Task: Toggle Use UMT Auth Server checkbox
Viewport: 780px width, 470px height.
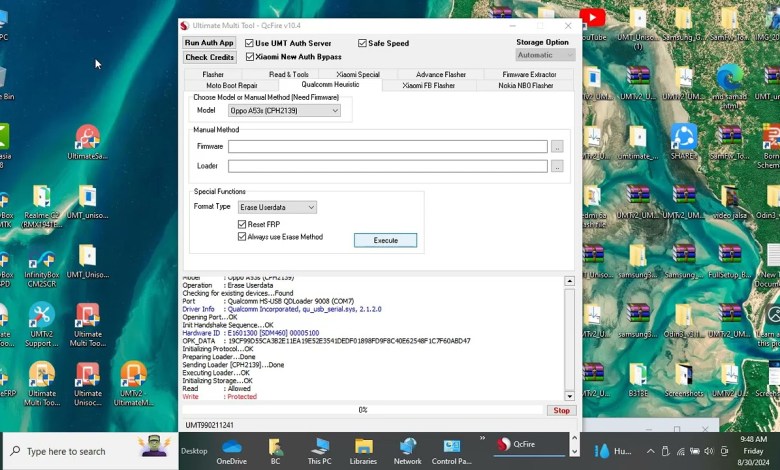Action: point(250,43)
